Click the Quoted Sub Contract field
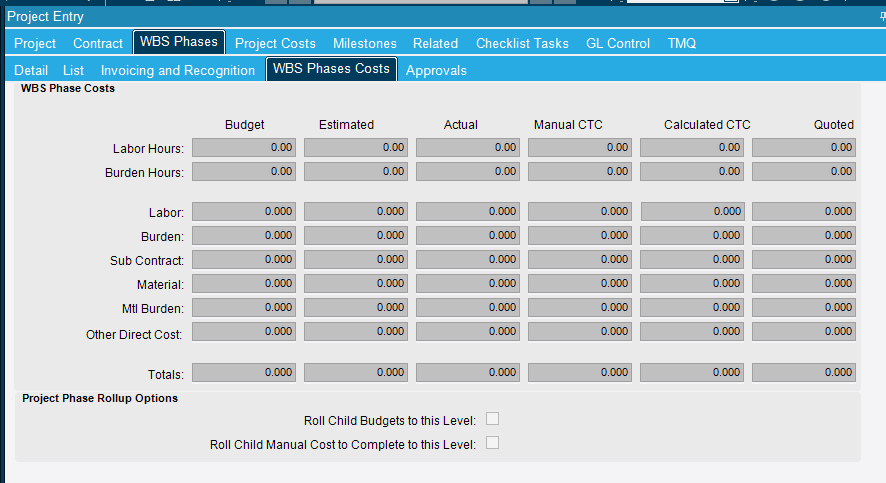886x483 pixels. (804, 259)
